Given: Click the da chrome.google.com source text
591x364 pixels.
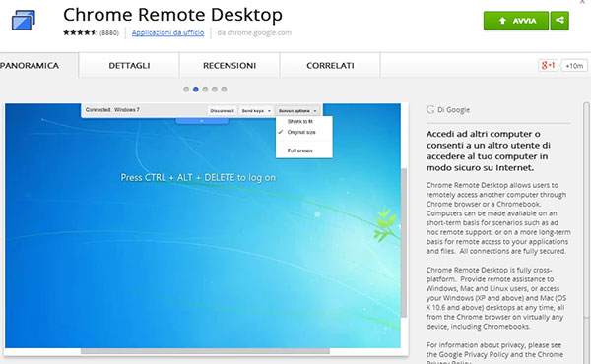Looking at the screenshot, I should click(254, 33).
